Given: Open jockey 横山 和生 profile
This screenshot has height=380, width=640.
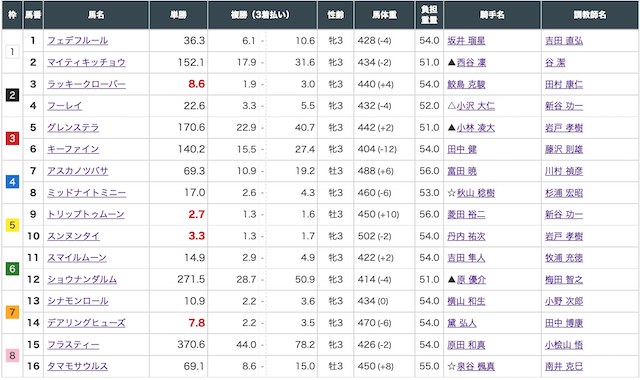Looking at the screenshot, I should 466,301.
